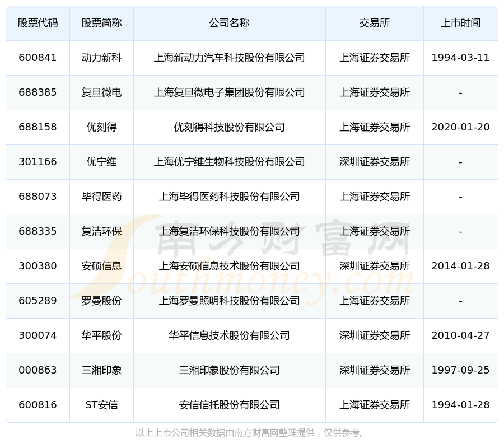
Task: Click 上海毕得医药科技股份有限公司
Action: 229,197
